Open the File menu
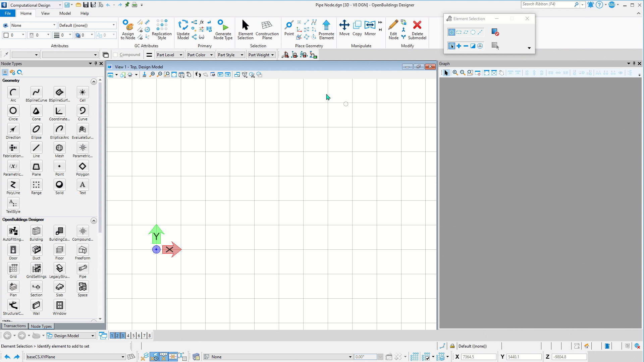Viewport: 644px width, 362px height. click(8, 13)
